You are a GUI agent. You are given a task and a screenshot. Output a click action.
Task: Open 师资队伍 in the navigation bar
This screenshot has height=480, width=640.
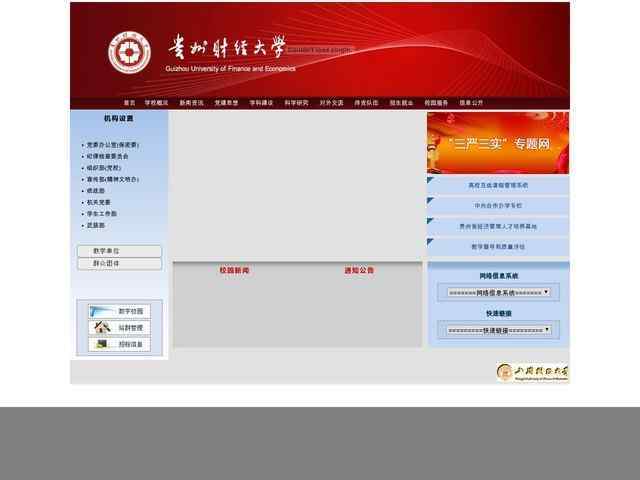(x=366, y=103)
